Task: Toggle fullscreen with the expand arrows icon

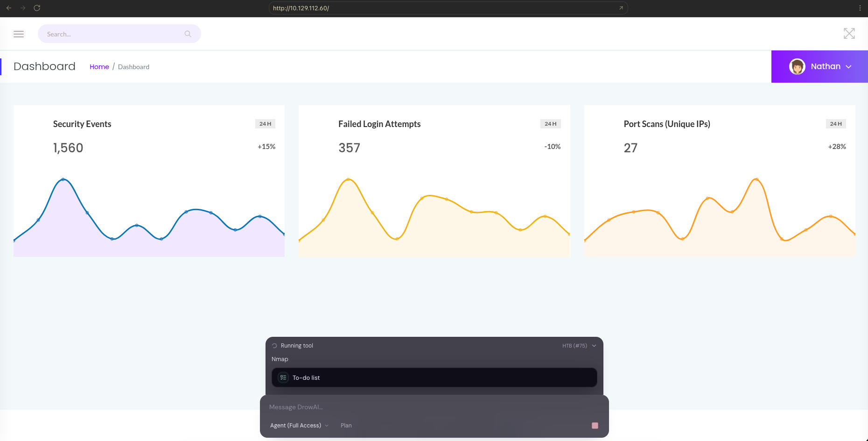Action: 849,34
